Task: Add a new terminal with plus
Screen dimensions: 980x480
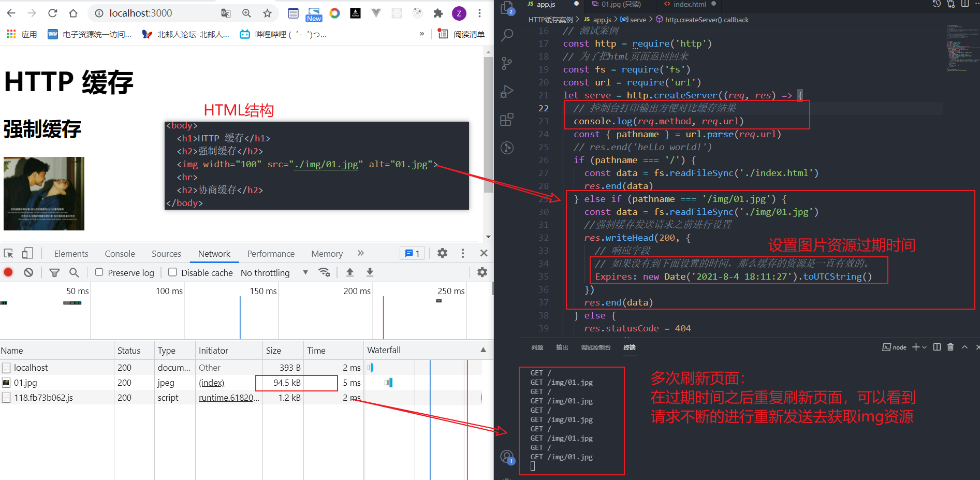Action: point(916,347)
